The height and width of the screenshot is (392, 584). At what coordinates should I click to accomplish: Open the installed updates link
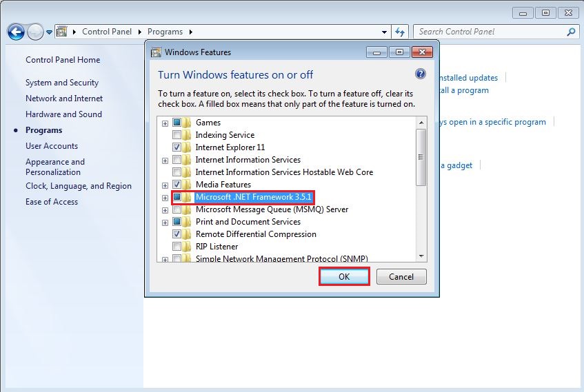coord(469,78)
